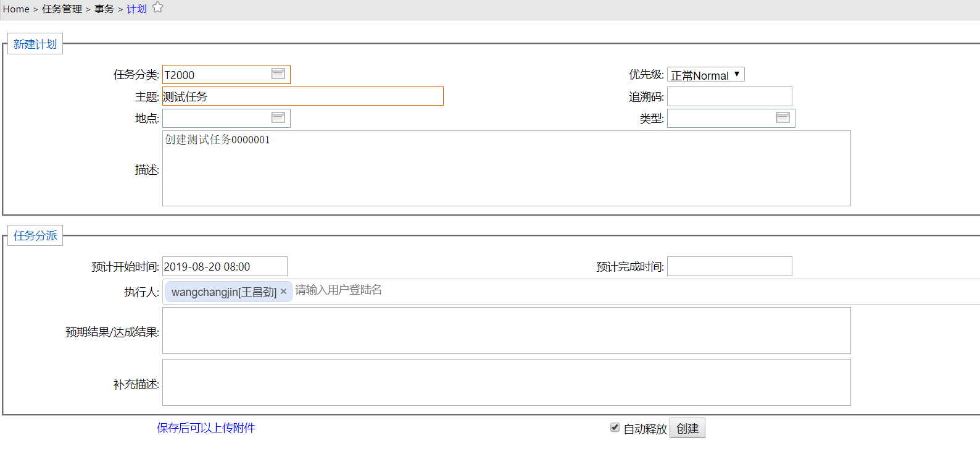The height and width of the screenshot is (459, 980).
Task: Open the 优先级 priority dropdown
Action: click(706, 75)
